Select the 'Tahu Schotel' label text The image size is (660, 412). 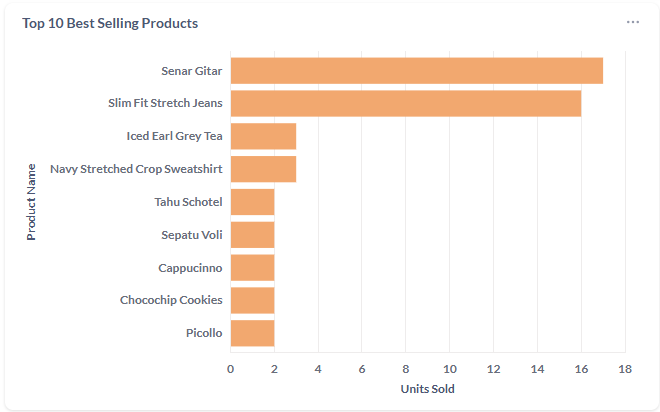tap(188, 202)
